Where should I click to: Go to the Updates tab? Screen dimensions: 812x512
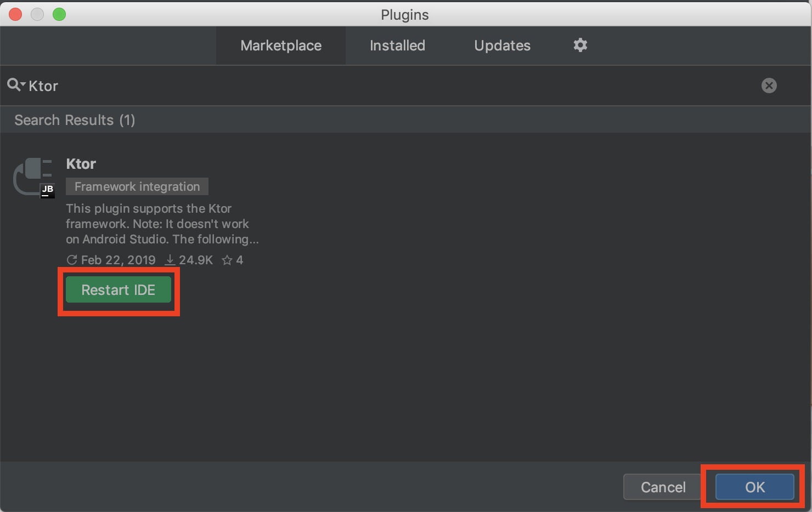tap(502, 45)
